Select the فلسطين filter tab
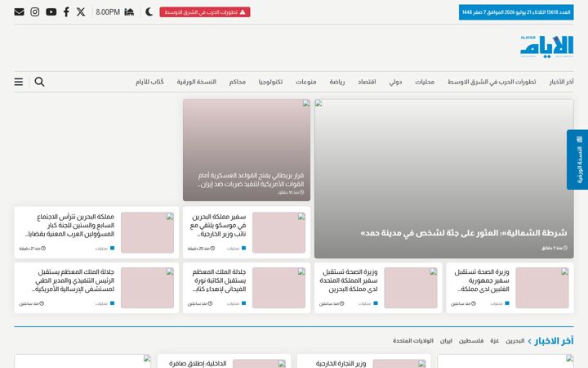 point(471,341)
